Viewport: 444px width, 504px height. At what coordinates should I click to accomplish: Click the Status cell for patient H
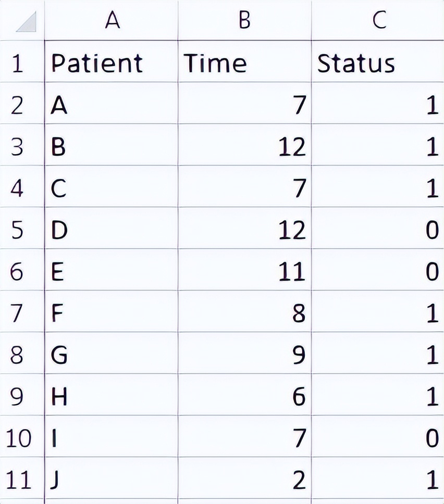click(378, 397)
